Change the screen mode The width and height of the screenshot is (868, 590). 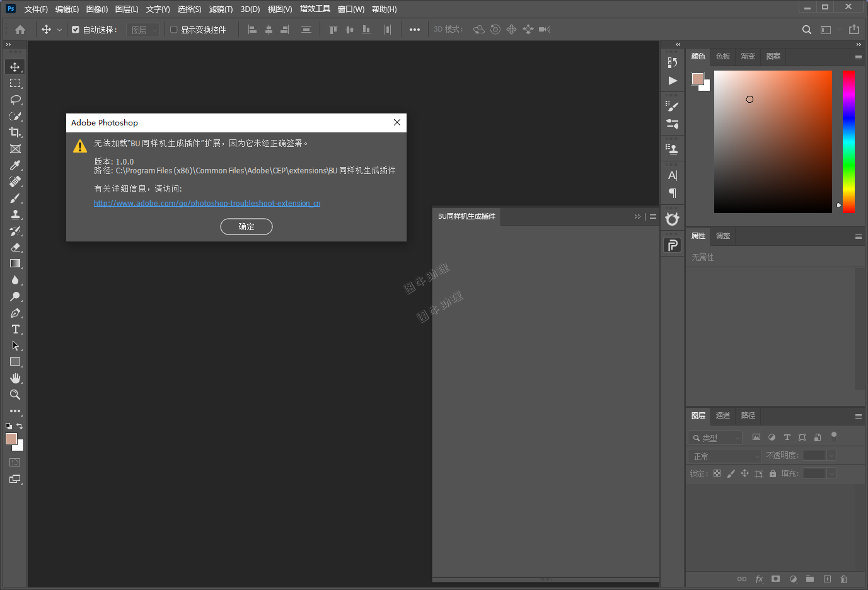tap(15, 479)
